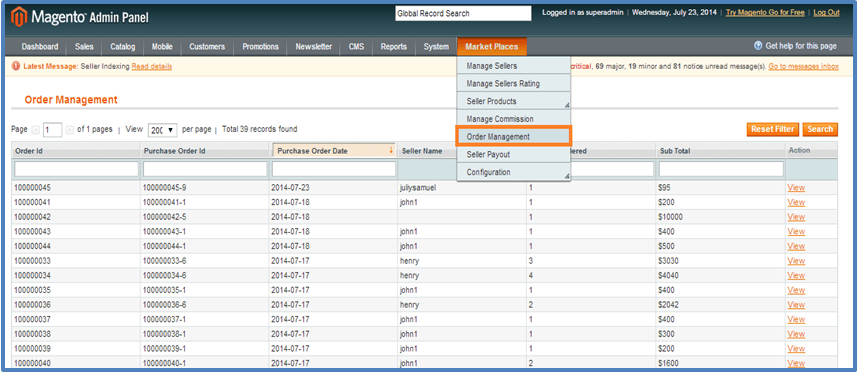
Task: Open the Market Places menu
Action: click(x=492, y=47)
